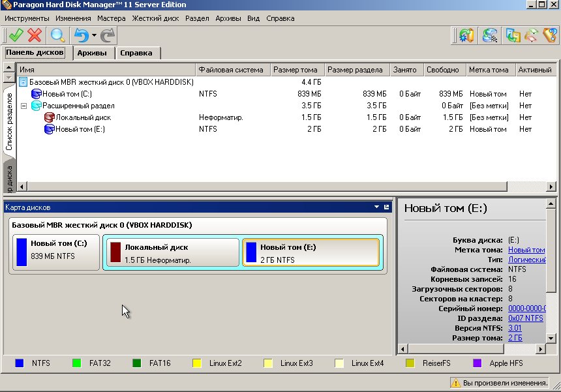Collapse the Расширенный раздел tree node
Image resolution: width=561 pixels, height=392 pixels.
tap(24, 106)
